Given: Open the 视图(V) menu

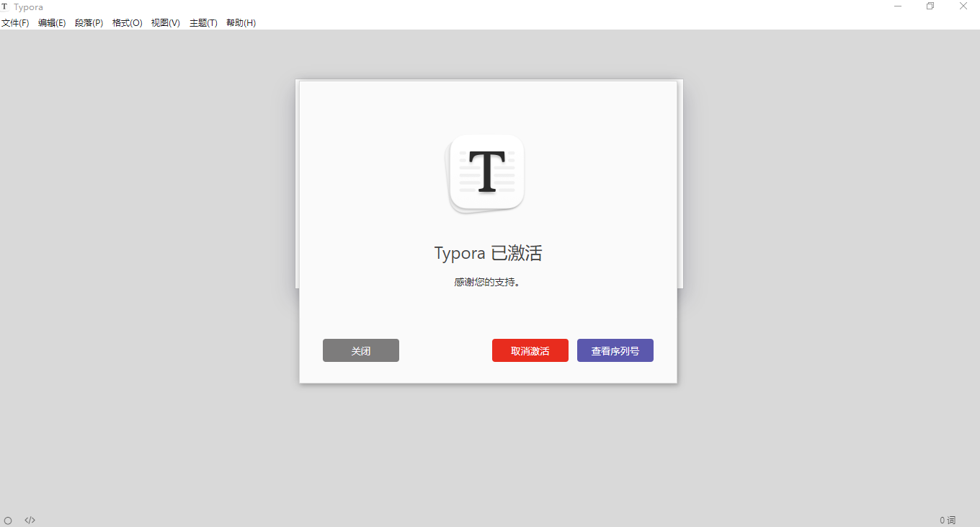Looking at the screenshot, I should [x=166, y=23].
